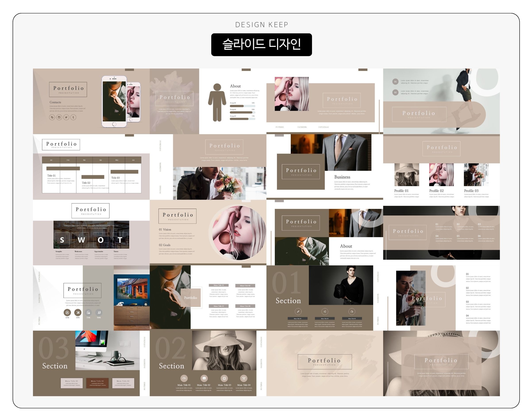Screen dimensions: 531x420
Task: Select the Mar column header in timeline table
Action: 84,160
